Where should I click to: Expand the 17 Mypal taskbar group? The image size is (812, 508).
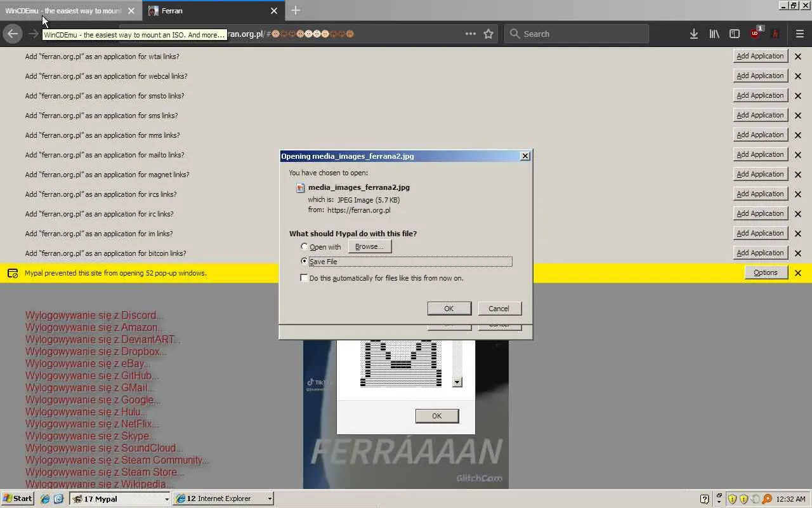[x=121, y=498]
